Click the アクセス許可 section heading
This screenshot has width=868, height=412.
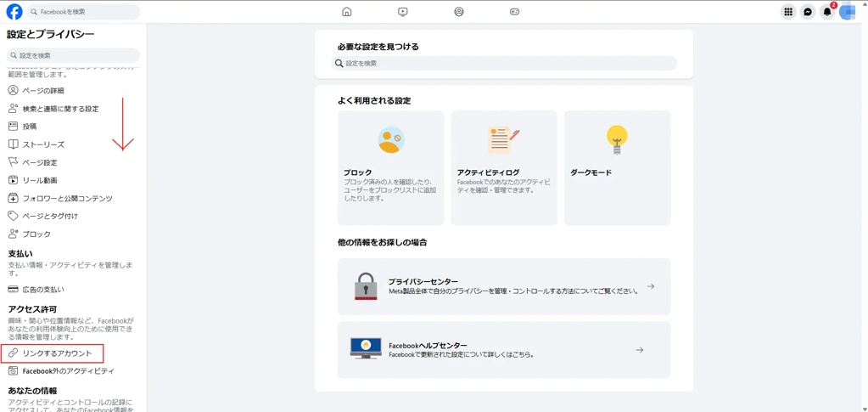pos(32,309)
